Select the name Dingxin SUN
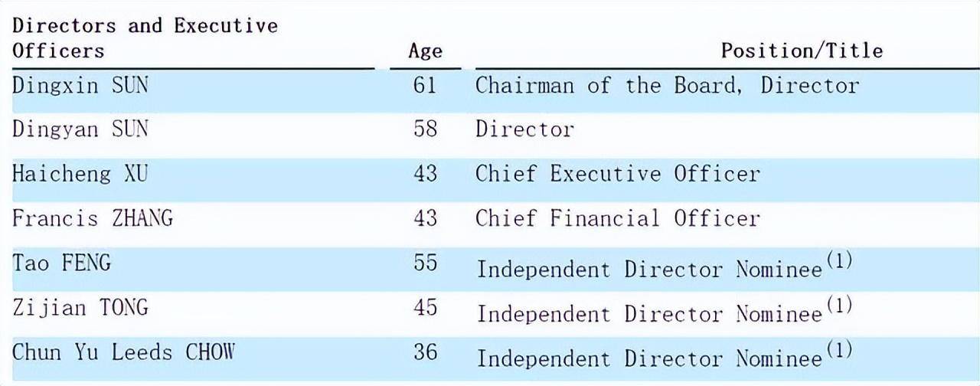Screen dimensions: 980x386 click(80, 84)
